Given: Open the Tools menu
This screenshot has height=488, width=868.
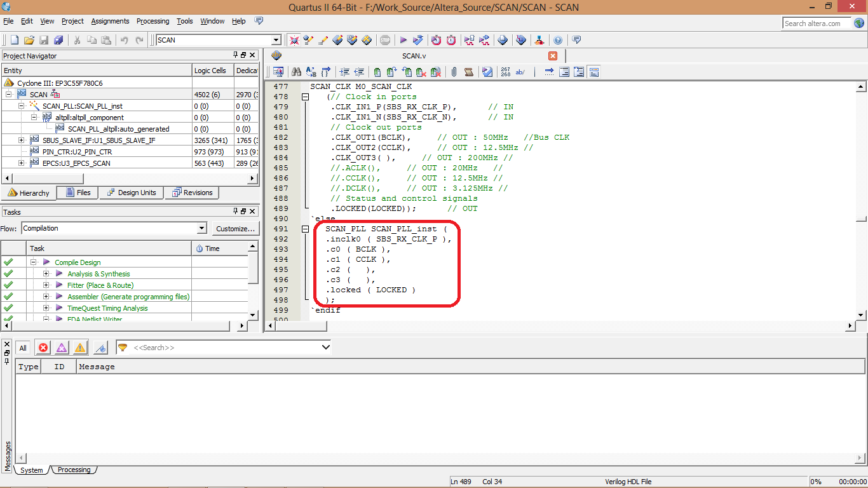Looking at the screenshot, I should click(185, 21).
